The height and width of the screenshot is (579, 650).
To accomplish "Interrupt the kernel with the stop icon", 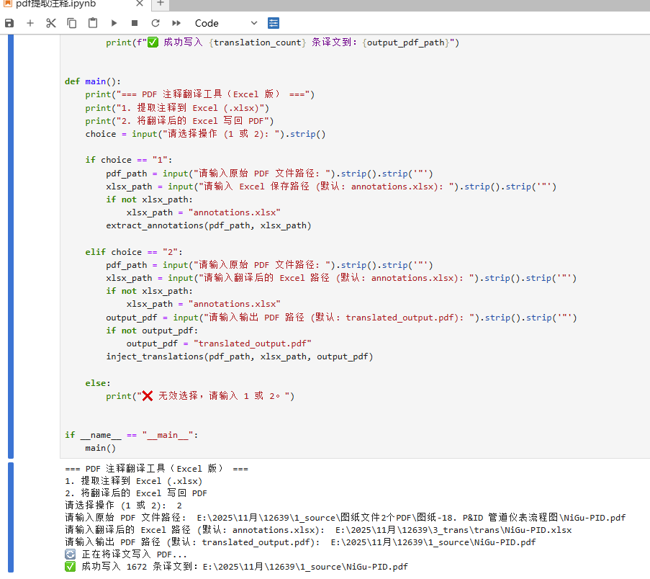I will (134, 23).
